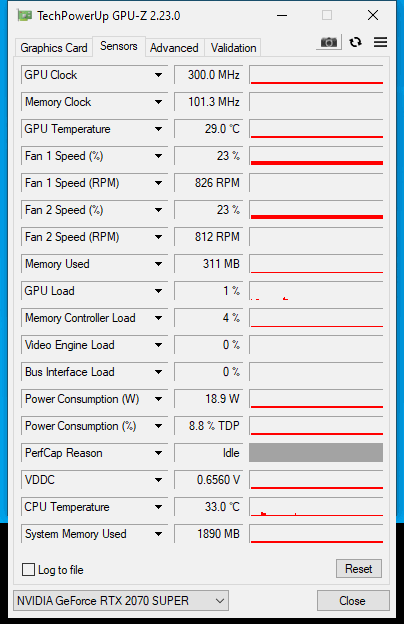This screenshot has width=404, height=624.
Task: Switch to the Graphics Card tab
Action: click(54, 48)
